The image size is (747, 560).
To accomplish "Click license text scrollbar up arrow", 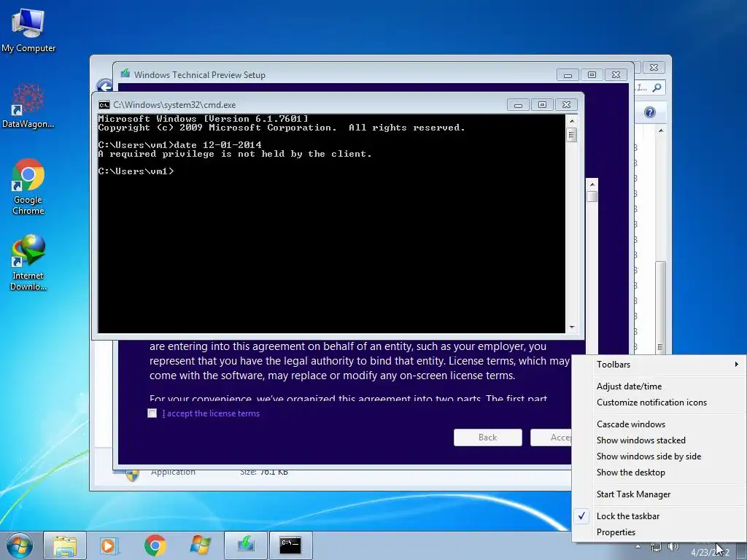I will tap(592, 184).
